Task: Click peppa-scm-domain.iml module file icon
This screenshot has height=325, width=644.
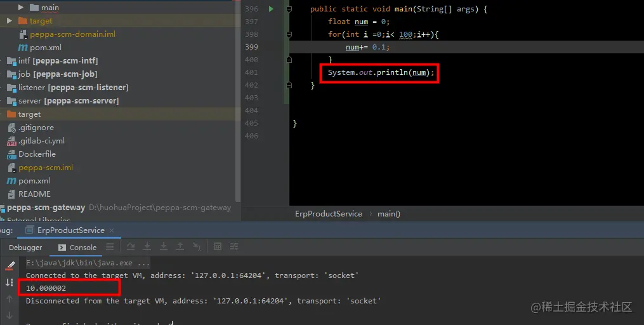Action: coord(23,34)
